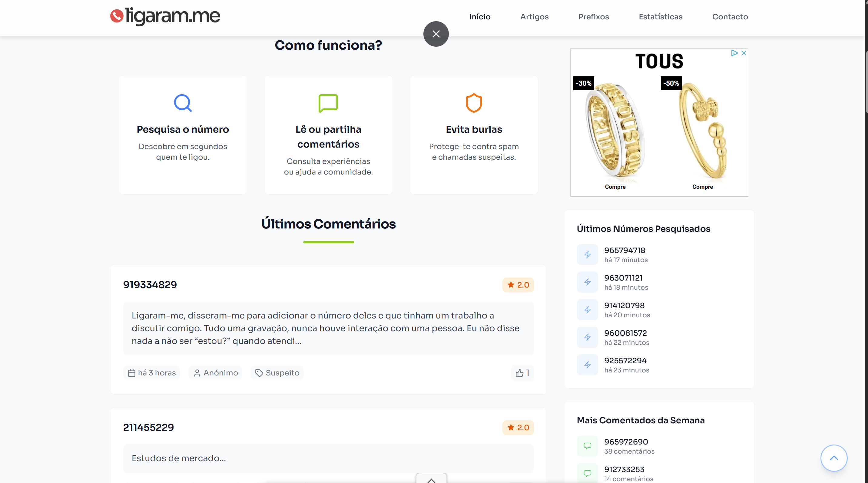Click the ligaram.me phone logo
The width and height of the screenshot is (868, 483).
coord(117,16)
